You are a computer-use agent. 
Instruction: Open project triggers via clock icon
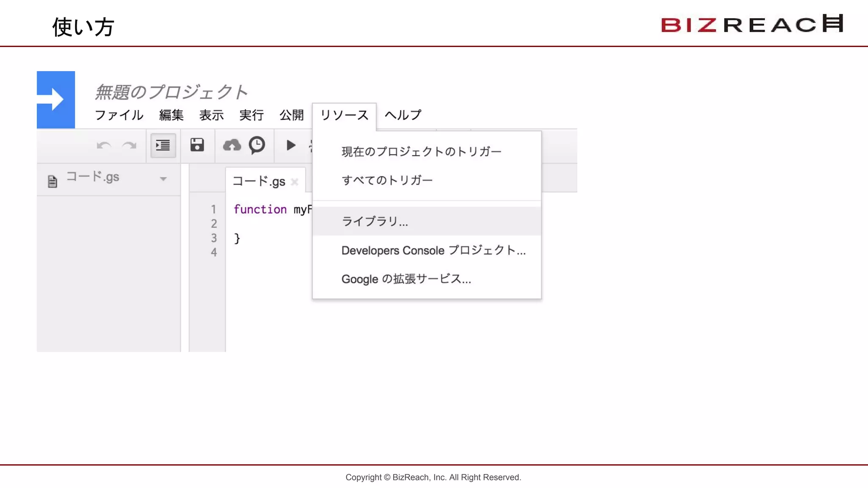tap(257, 145)
